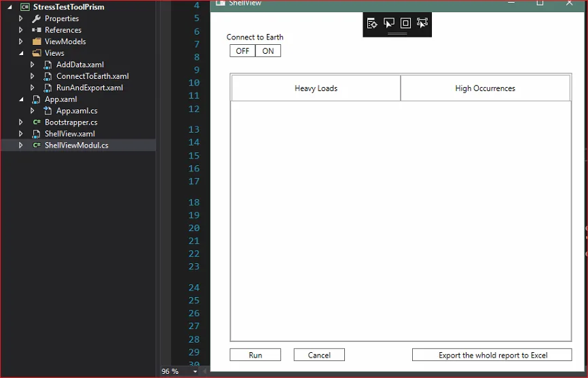
Task: Click the App.xaml.cs code-behind icon
Action: [48, 111]
